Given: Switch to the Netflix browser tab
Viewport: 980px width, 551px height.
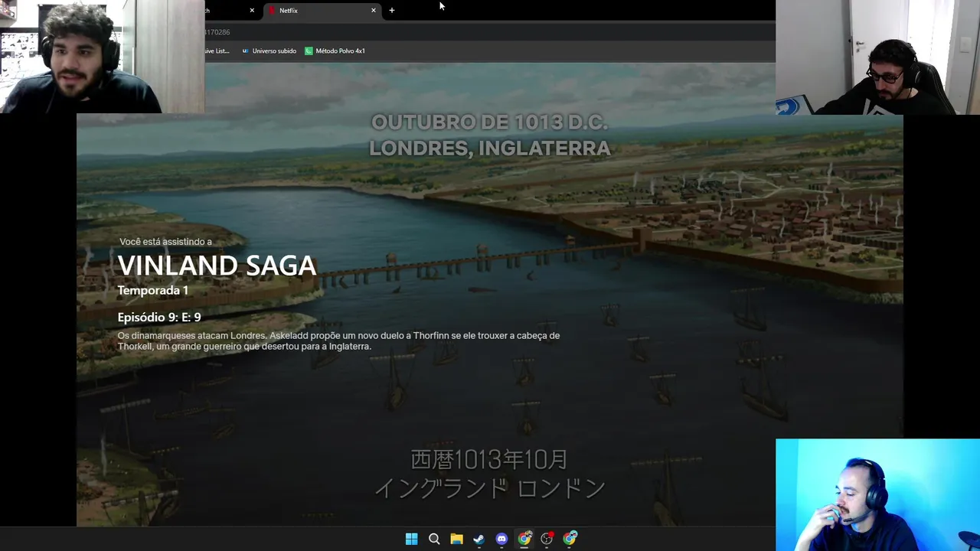Looking at the screenshot, I should [x=322, y=11].
